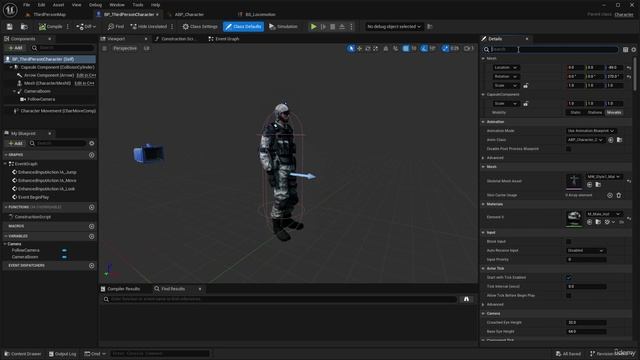Collapse the CameraBoom tree node
The width and height of the screenshot is (640, 360).
pos(14,91)
